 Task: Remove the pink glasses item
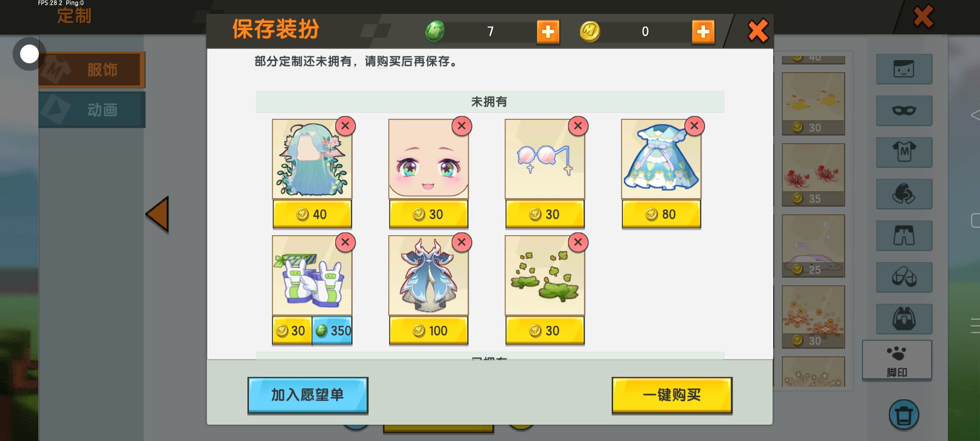coord(578,126)
